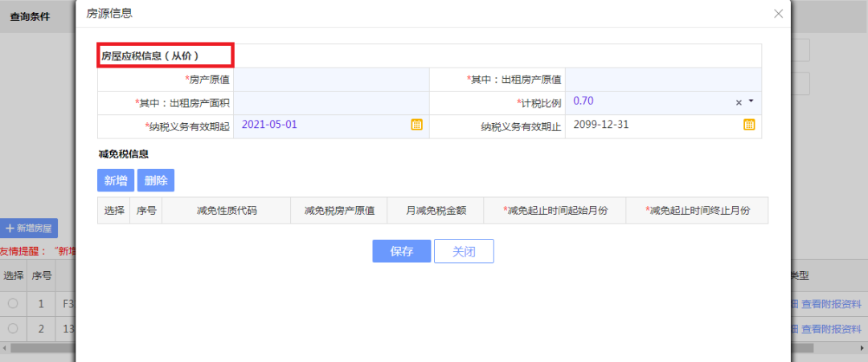This screenshot has height=362, width=868.
Task: Click the 其中：出租房产面积 input field
Action: pos(331,103)
